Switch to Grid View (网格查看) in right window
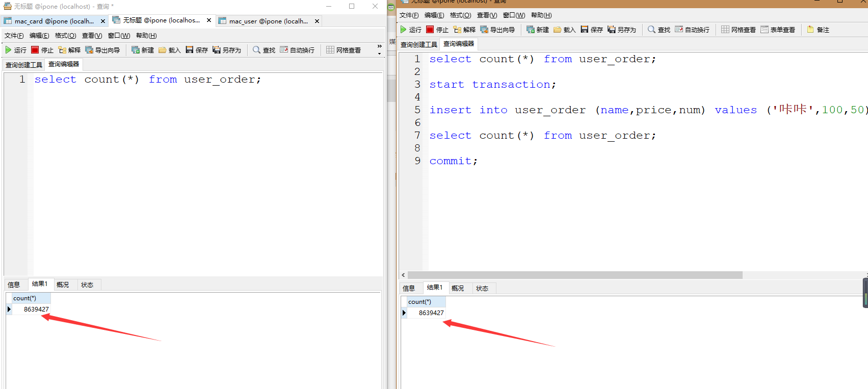 (x=739, y=30)
